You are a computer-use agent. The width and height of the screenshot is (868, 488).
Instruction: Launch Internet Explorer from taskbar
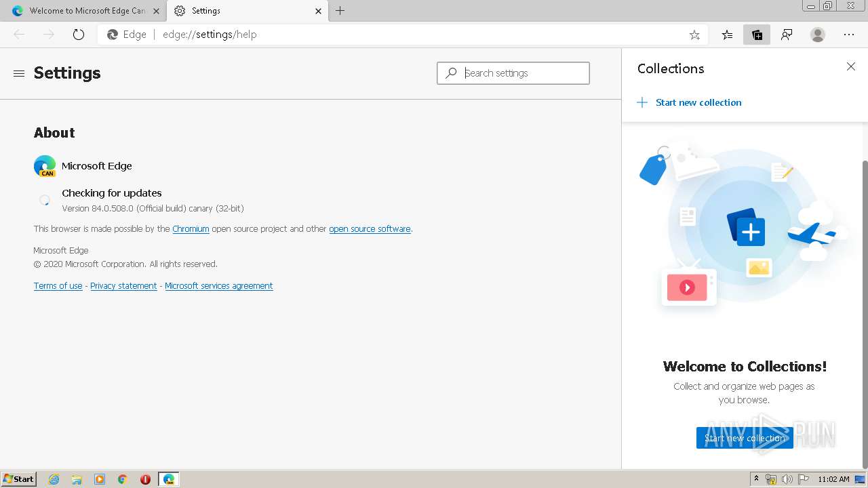(x=54, y=479)
